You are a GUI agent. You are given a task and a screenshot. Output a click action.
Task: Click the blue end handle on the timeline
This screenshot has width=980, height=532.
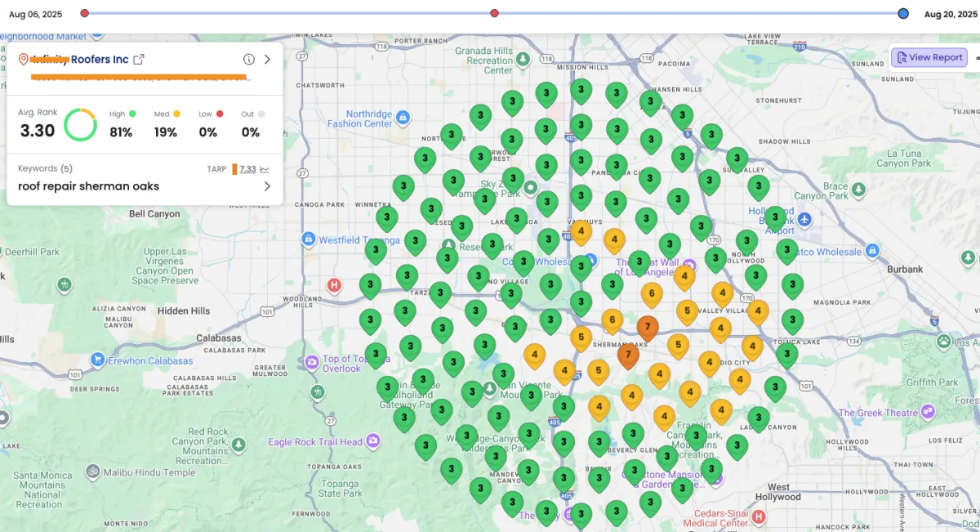pyautogui.click(x=903, y=13)
